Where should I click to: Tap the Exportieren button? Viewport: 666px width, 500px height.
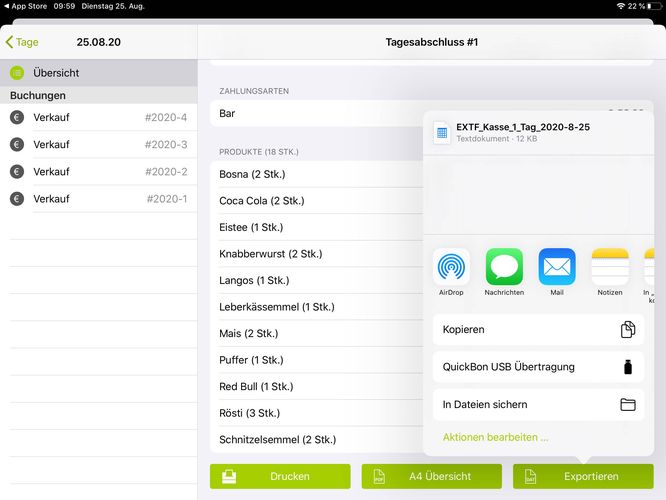[x=583, y=477]
